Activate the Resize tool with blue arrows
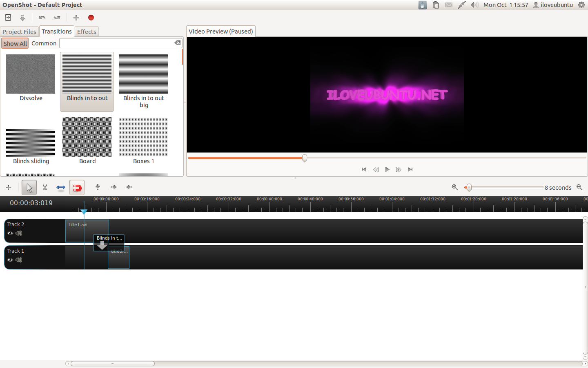The width and height of the screenshot is (588, 368). tap(61, 187)
